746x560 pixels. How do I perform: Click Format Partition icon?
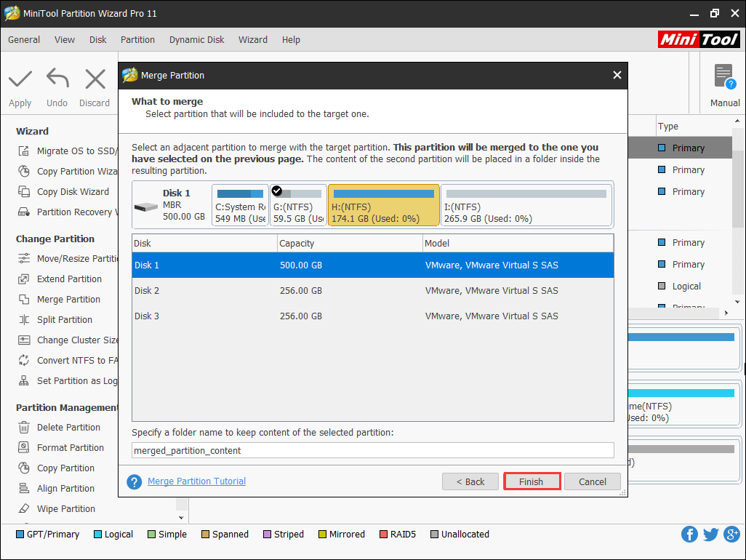[23, 448]
